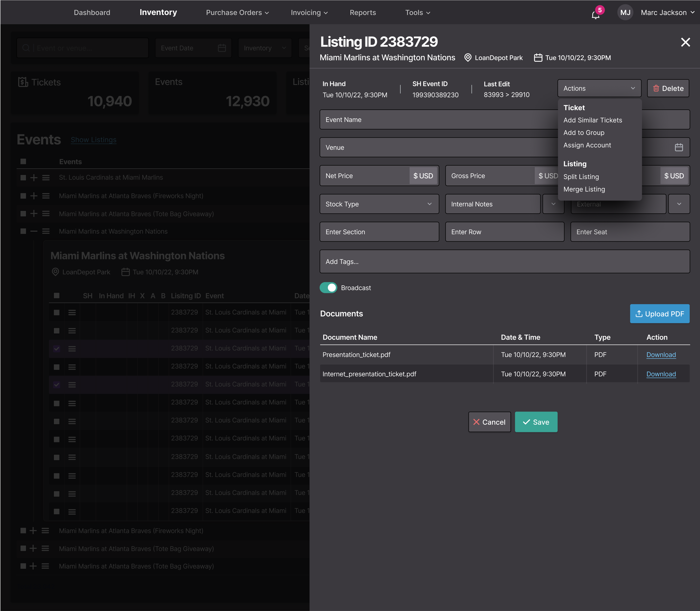Screen dimensions: 700x611
Task: Click calendar icon beside header event date
Action: tap(538, 58)
